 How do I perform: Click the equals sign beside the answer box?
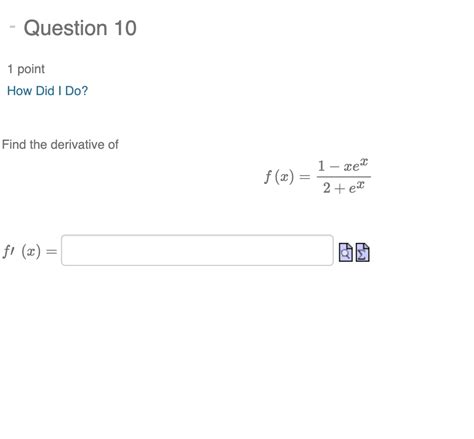click(52, 252)
